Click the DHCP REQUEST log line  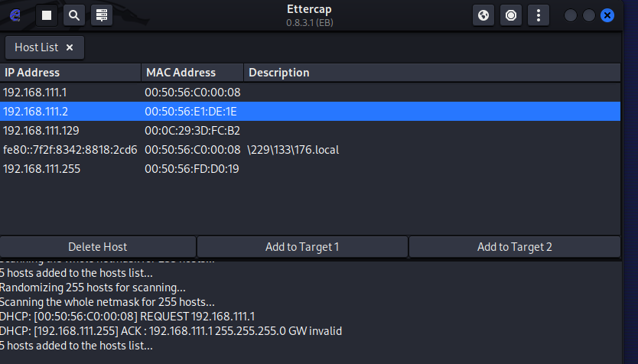[x=127, y=317]
